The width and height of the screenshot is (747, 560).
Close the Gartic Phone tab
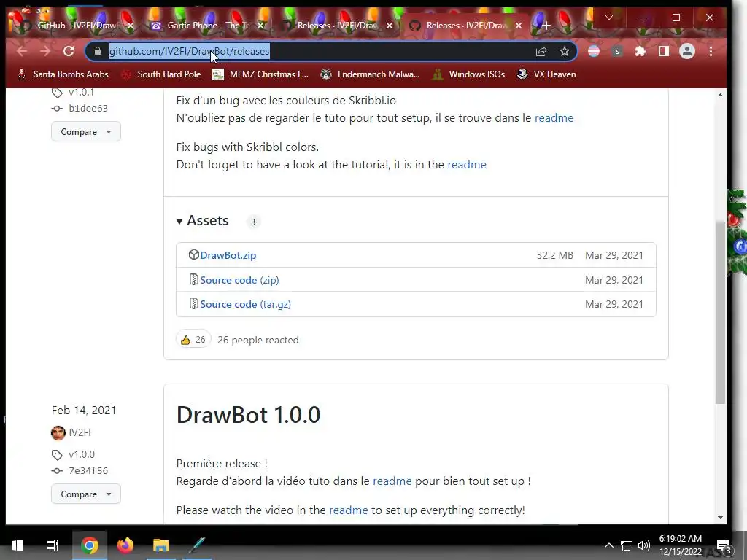tap(260, 26)
